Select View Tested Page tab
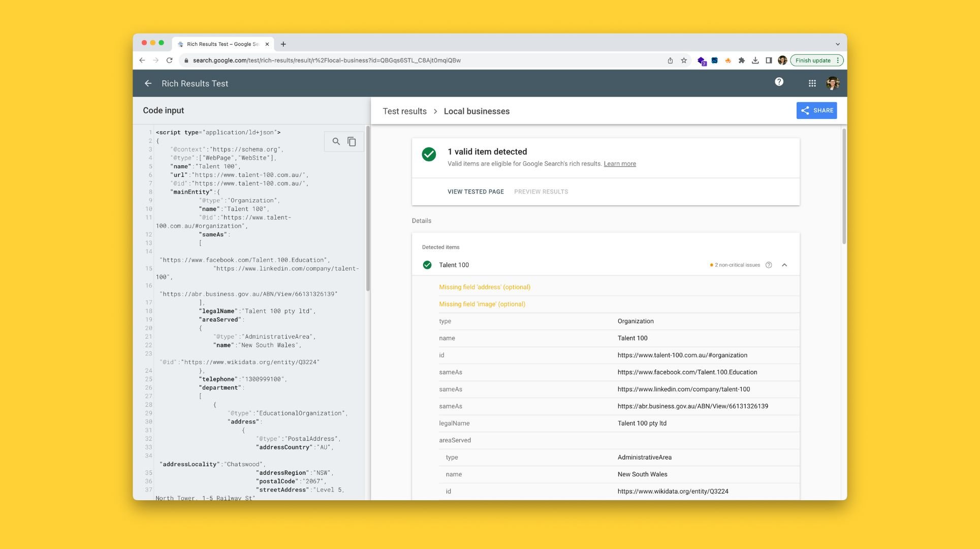The height and width of the screenshot is (549, 980). tap(476, 192)
